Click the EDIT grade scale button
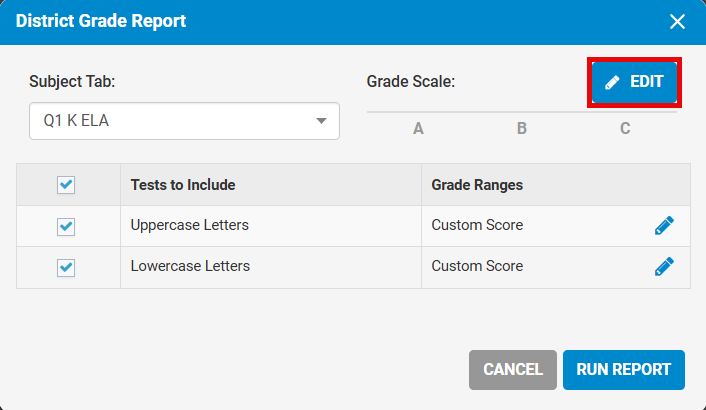The image size is (706, 410). (634, 82)
